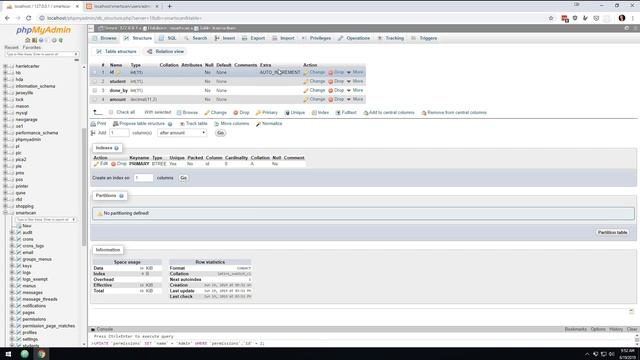Click Index icon in With selected bar
640x360 pixels.
coord(314,113)
